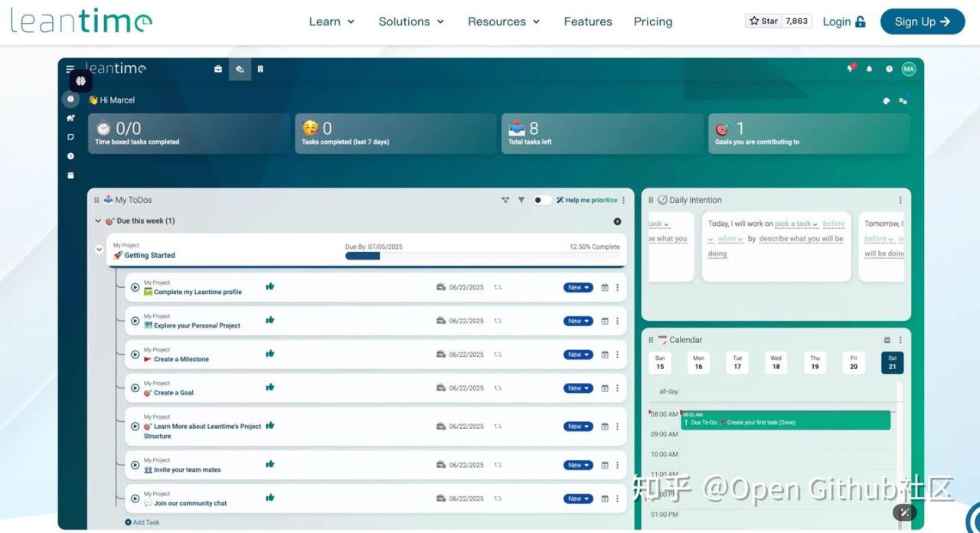Viewport: 980px width, 533px height.
Task: Click the Sign Up button
Action: pos(922,21)
